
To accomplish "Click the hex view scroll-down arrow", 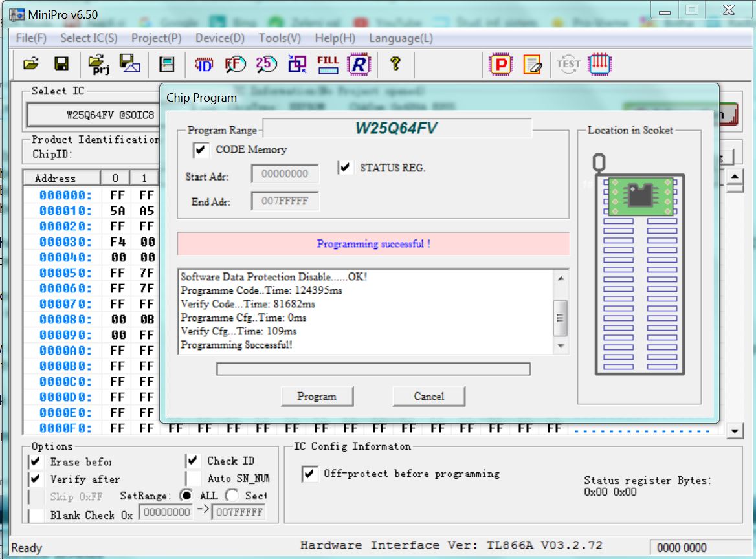I will (734, 432).
